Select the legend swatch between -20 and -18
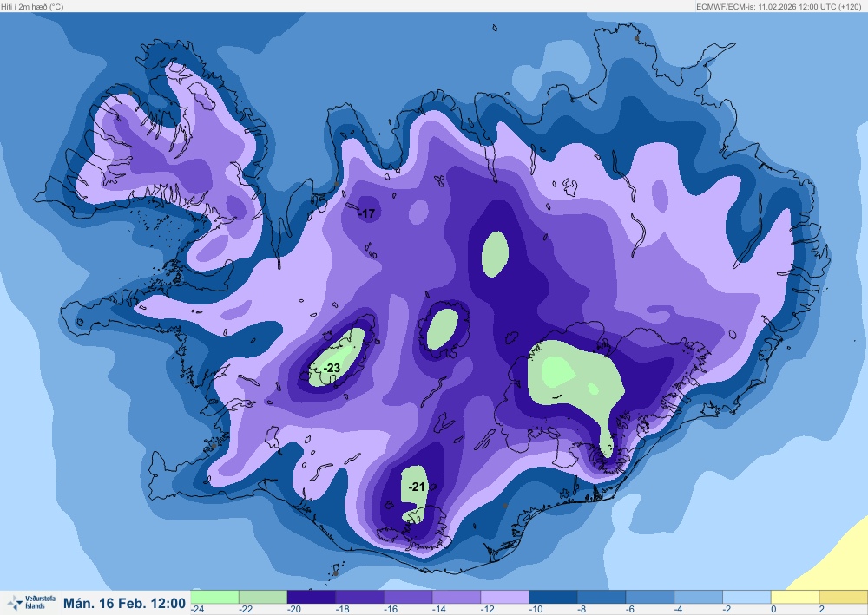This screenshot has height=615, width=868. (311, 597)
